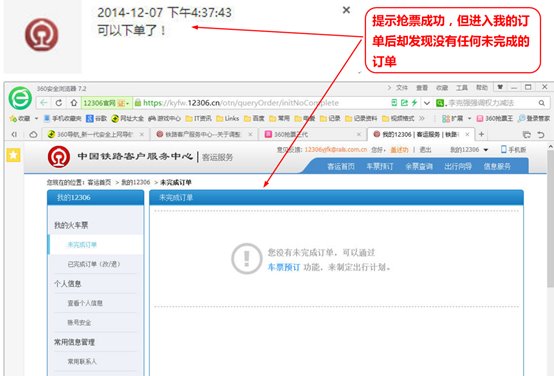Close the 可以下单了 notification popup
This screenshot has width=554, height=376.
click(x=346, y=10)
